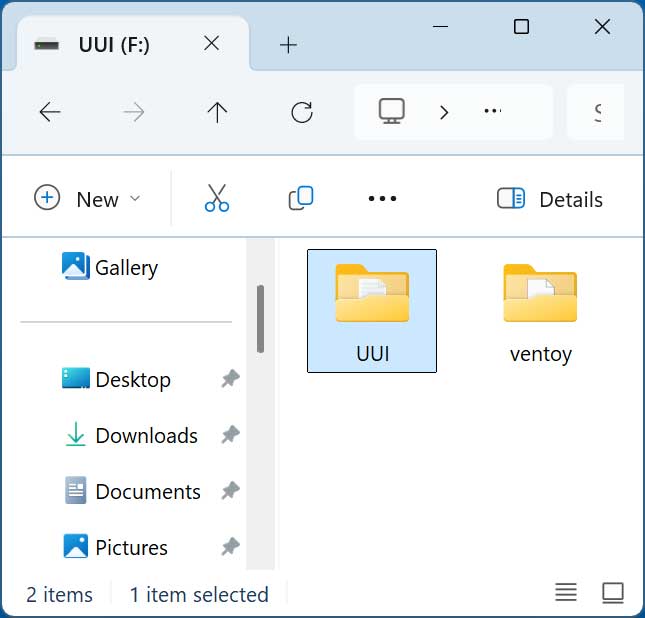Screen dimensions: 645x618
Task: Switch to large icons view in status bar
Action: coord(613,593)
